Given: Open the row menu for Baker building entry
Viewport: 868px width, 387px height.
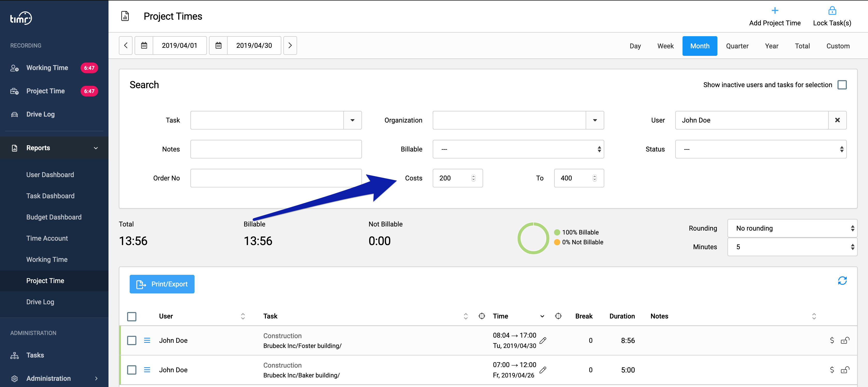Looking at the screenshot, I should (147, 370).
